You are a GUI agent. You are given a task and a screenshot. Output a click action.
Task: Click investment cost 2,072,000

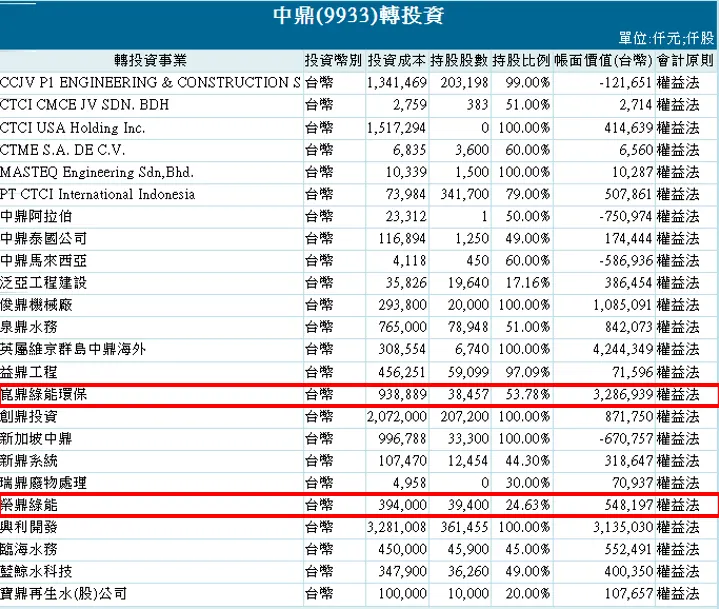397,416
